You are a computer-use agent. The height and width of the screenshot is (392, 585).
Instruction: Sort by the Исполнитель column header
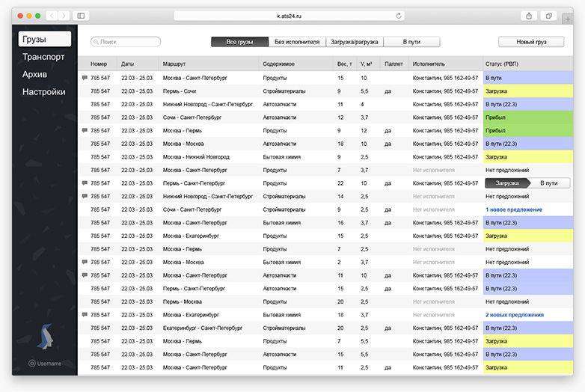[429, 64]
